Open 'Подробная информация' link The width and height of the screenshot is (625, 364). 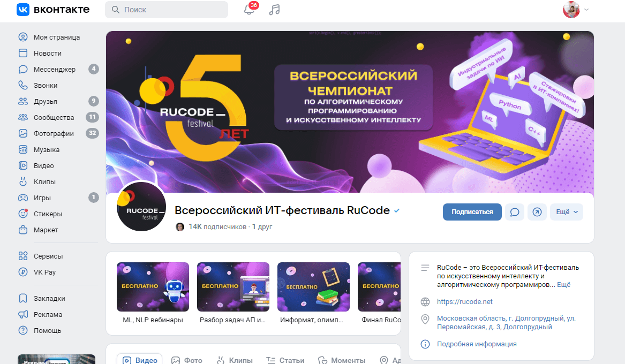(477, 344)
